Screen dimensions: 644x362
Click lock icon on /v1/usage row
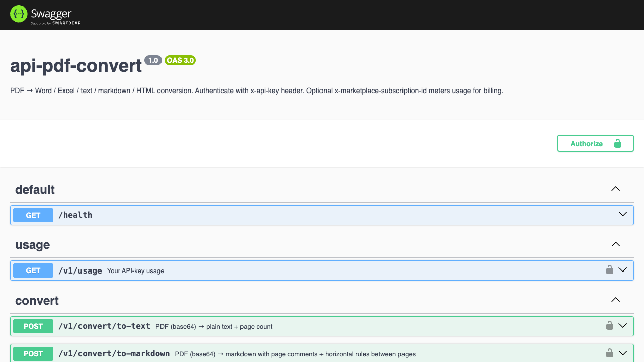tap(610, 270)
